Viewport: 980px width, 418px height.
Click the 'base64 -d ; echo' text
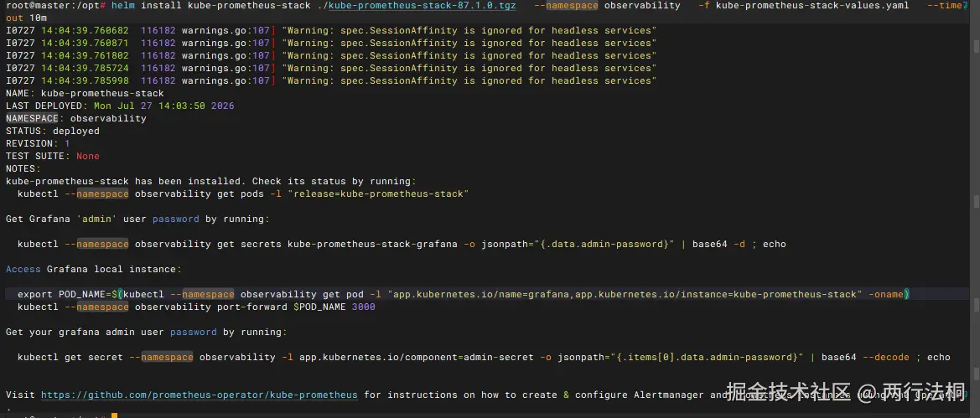click(739, 245)
